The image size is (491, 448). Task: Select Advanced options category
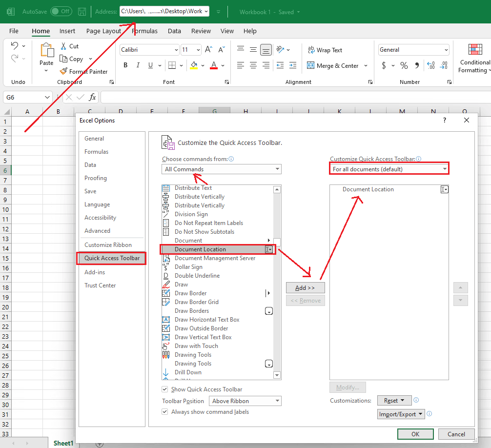click(x=98, y=231)
